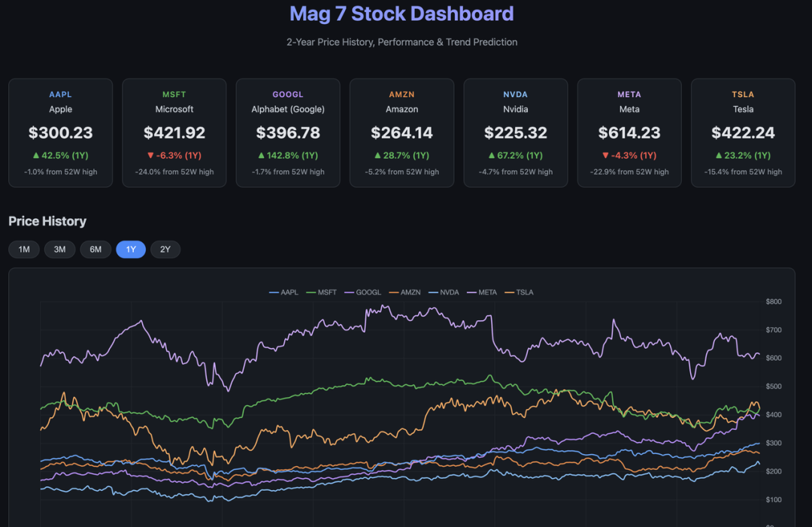This screenshot has height=527, width=812.
Task: Click Microsoft's price $421.92
Action: 174,133
